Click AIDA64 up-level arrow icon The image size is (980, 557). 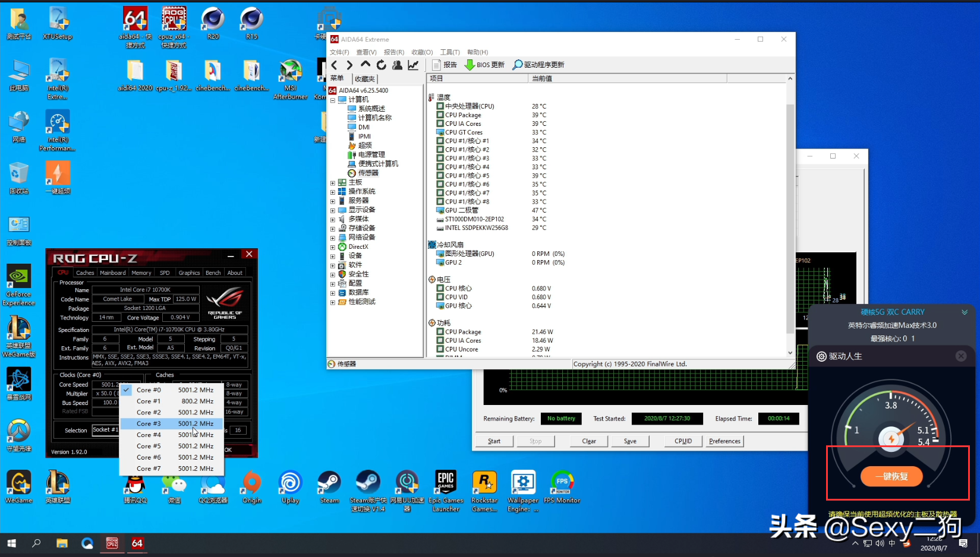[x=365, y=65]
